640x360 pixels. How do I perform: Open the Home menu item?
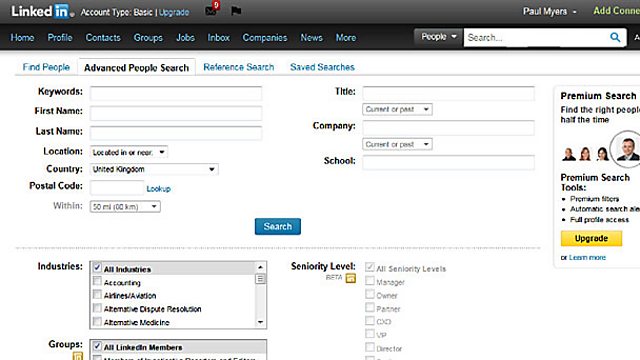[x=22, y=38]
